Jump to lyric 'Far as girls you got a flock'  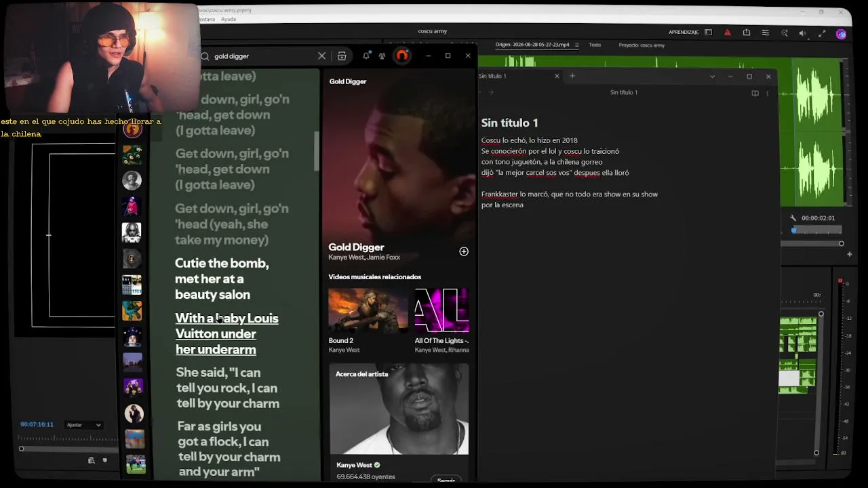click(229, 449)
